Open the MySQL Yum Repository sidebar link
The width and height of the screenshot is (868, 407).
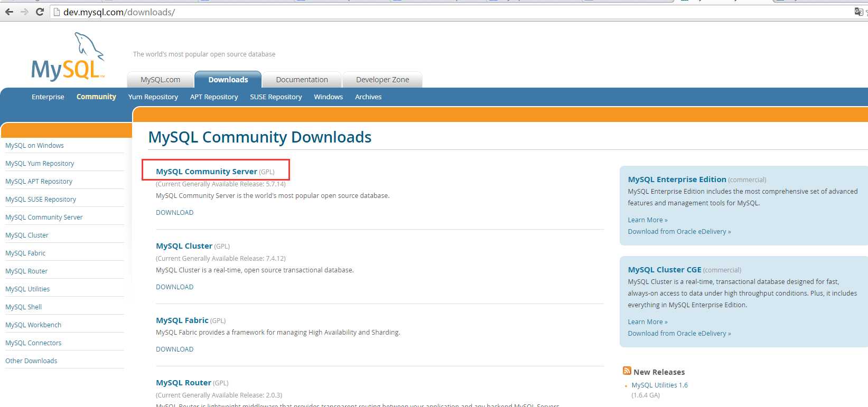40,163
